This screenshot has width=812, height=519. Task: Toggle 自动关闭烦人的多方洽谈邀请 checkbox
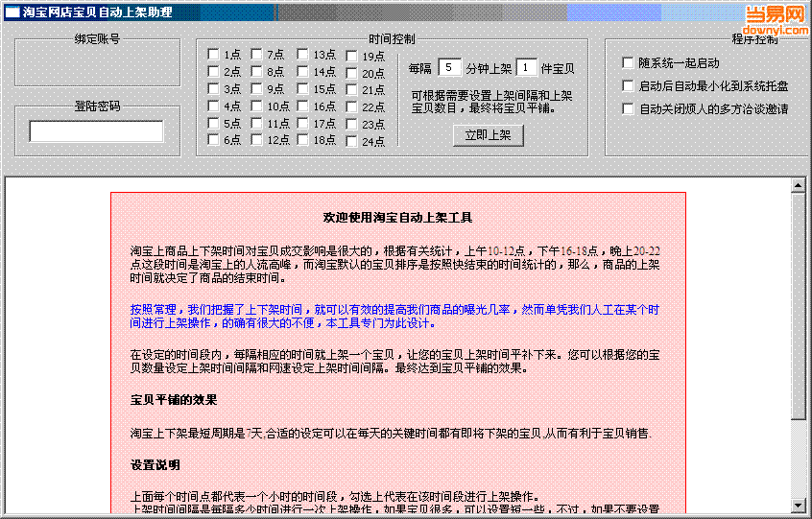point(628,108)
